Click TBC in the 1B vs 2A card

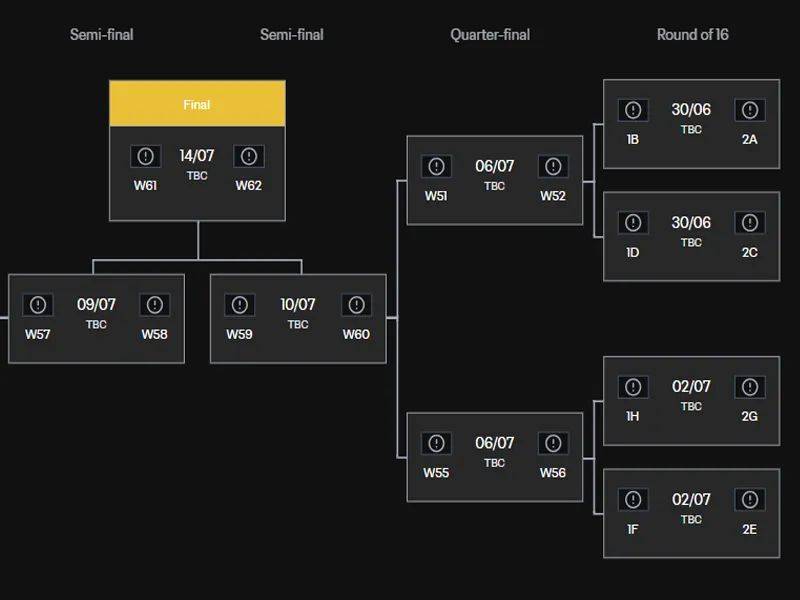coord(691,130)
